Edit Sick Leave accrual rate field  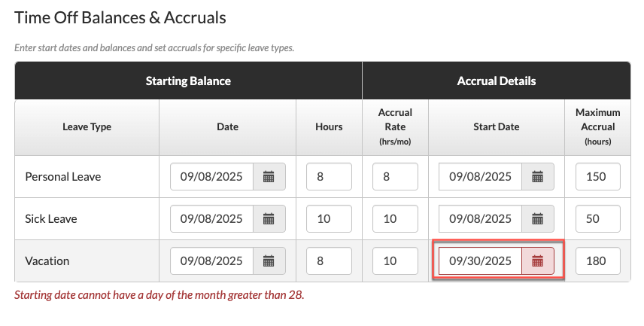tap(395, 218)
